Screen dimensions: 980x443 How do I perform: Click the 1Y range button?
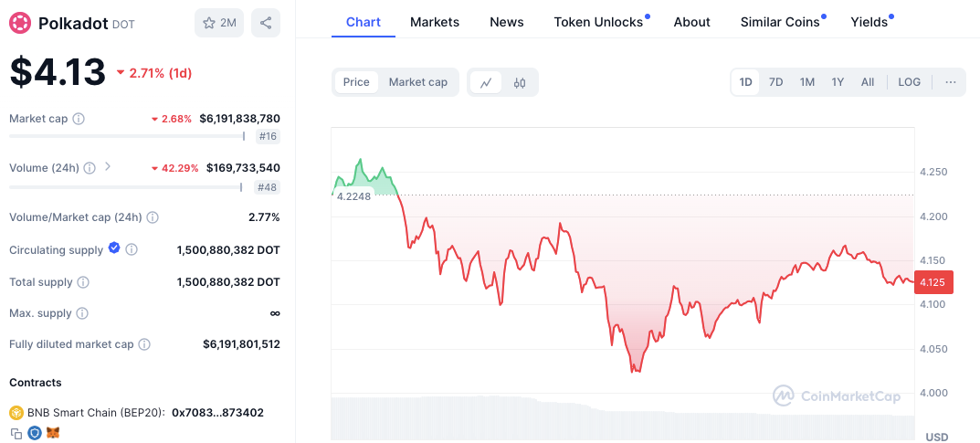(837, 82)
